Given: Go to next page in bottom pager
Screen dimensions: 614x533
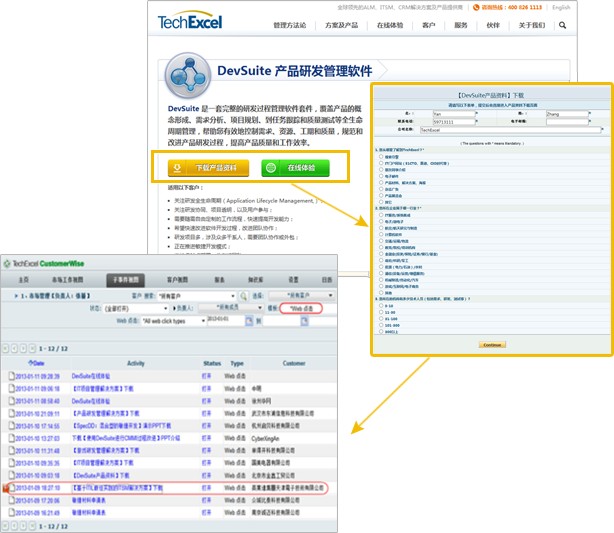Looking at the screenshot, I should point(23,526).
